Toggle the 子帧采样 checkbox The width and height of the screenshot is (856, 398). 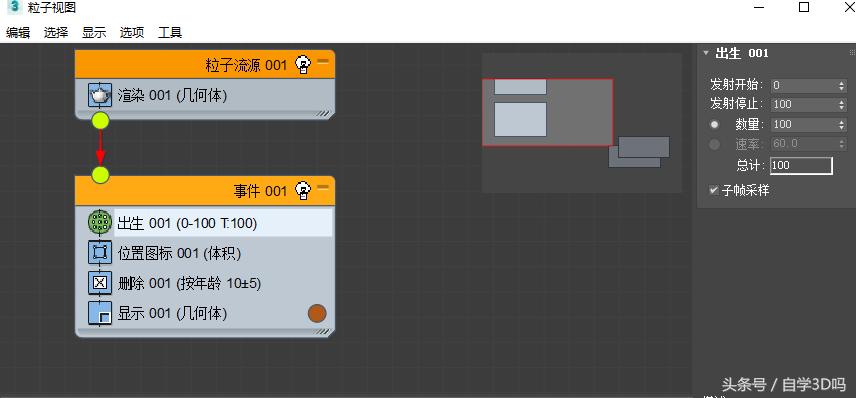[x=714, y=190]
